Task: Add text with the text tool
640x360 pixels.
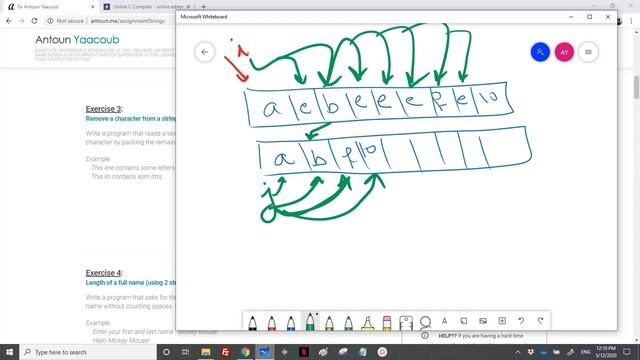Action: (444, 321)
